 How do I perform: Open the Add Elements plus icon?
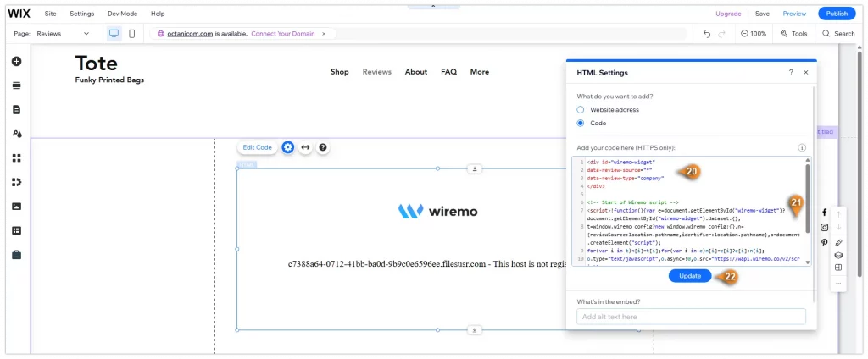tap(17, 62)
